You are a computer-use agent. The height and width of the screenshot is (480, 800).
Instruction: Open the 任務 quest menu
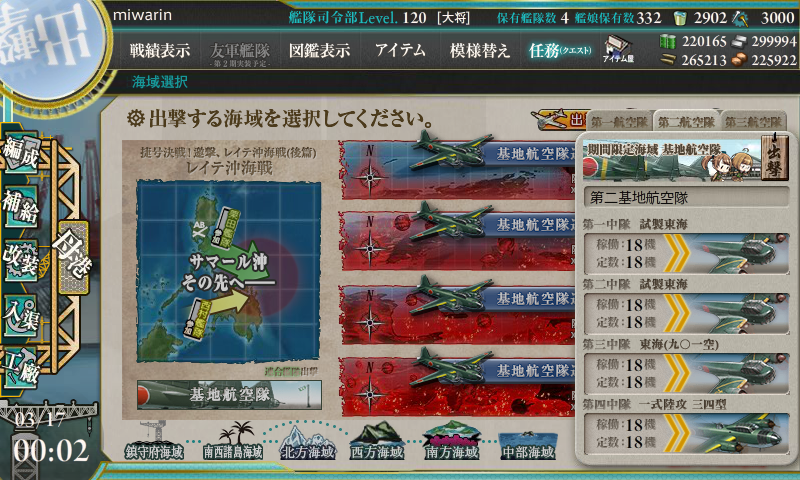coord(560,50)
